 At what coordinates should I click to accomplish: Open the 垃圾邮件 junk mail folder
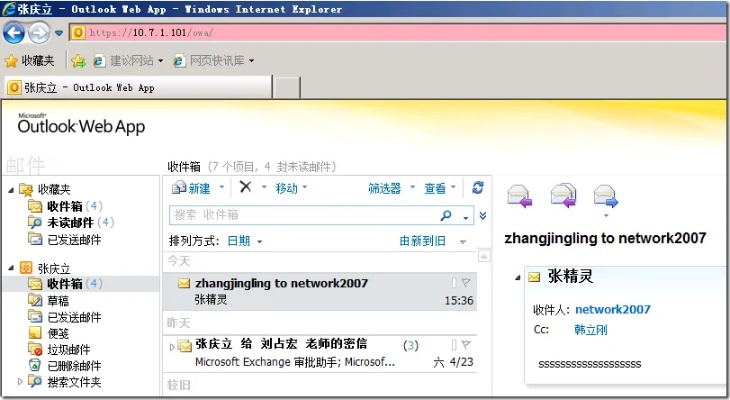pos(59,350)
